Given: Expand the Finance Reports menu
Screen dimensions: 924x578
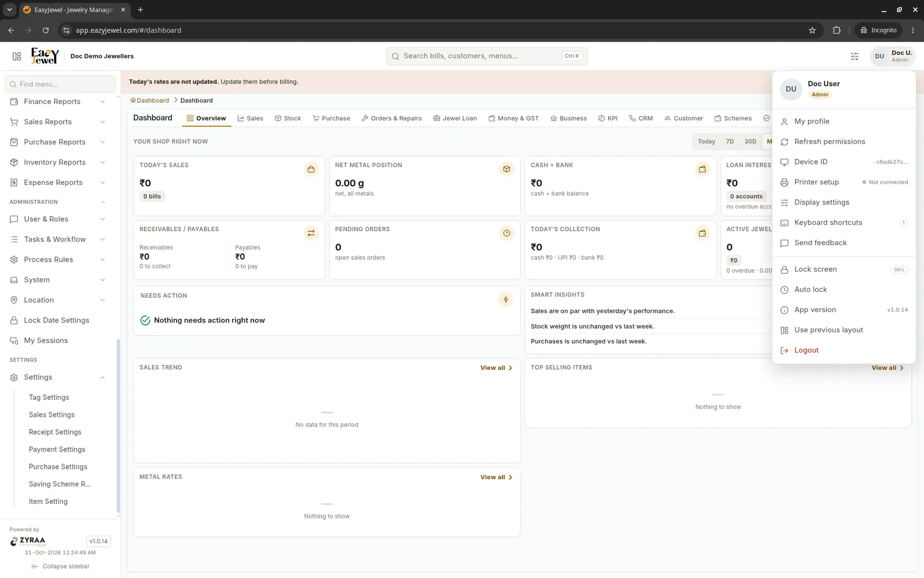Looking at the screenshot, I should pyautogui.click(x=58, y=102).
